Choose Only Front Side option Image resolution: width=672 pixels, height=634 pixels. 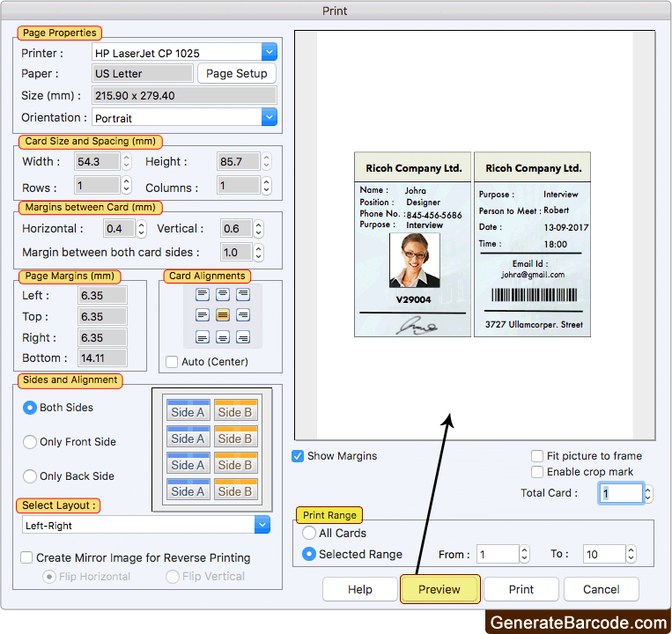30,442
